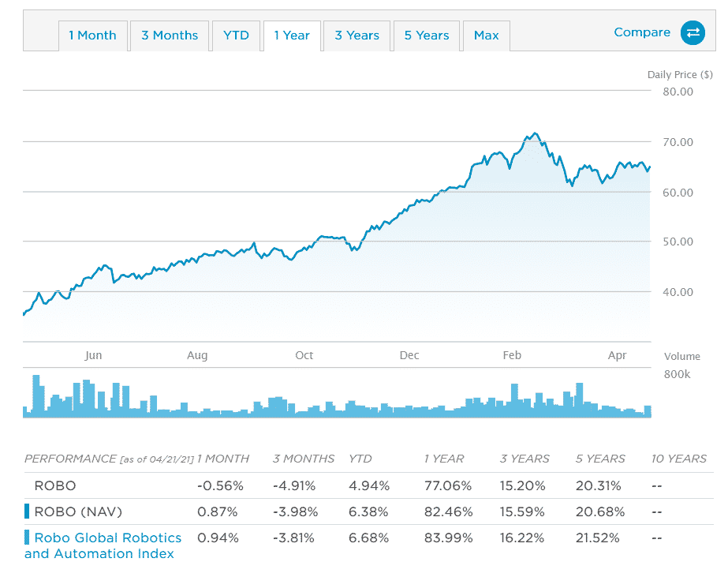This screenshot has height=562, width=728.
Task: Click the Aug label on the x-axis
Action: 197,355
